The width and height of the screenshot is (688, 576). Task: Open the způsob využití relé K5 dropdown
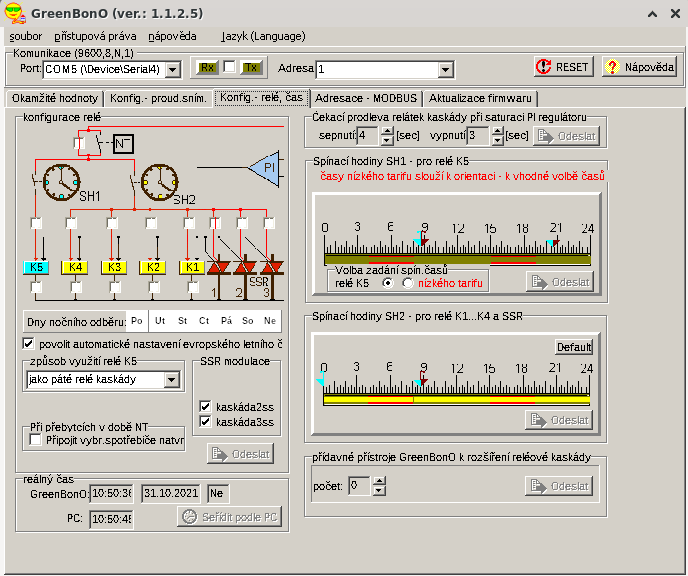172,379
